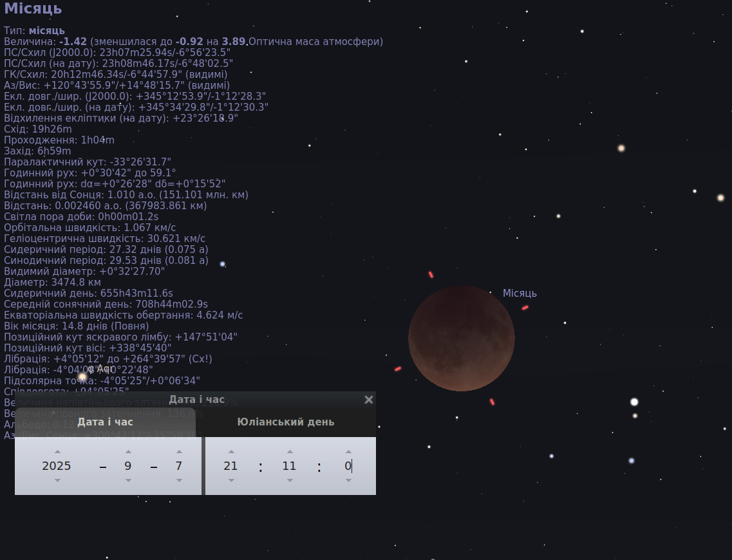Increase the hour with the up arrow
The width and height of the screenshot is (732, 560).
click(x=232, y=452)
